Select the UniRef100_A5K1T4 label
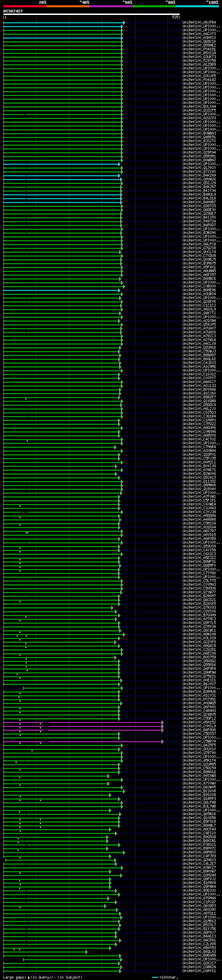Image resolution: width=222 pixels, height=980 pixels. (x=199, y=760)
